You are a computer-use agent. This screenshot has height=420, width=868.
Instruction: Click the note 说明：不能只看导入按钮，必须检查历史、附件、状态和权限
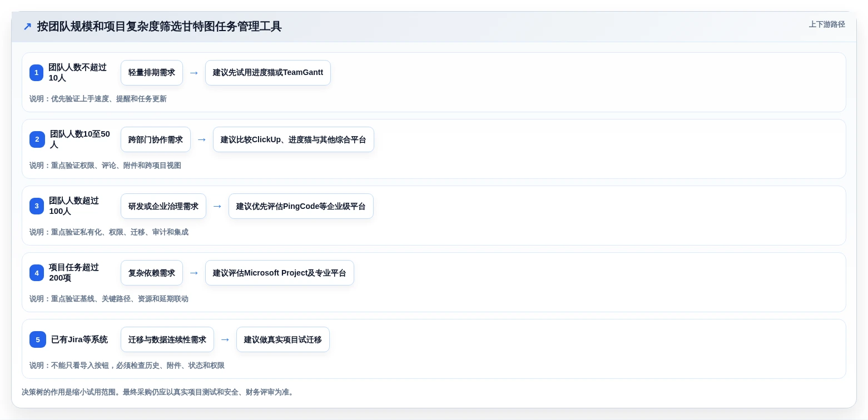click(x=127, y=366)
